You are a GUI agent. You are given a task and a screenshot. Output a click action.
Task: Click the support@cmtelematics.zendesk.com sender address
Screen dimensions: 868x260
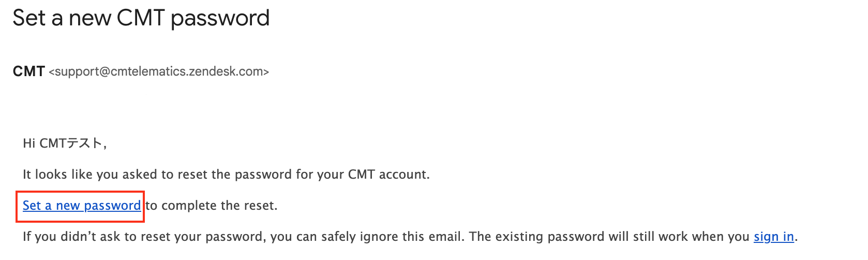(x=159, y=71)
